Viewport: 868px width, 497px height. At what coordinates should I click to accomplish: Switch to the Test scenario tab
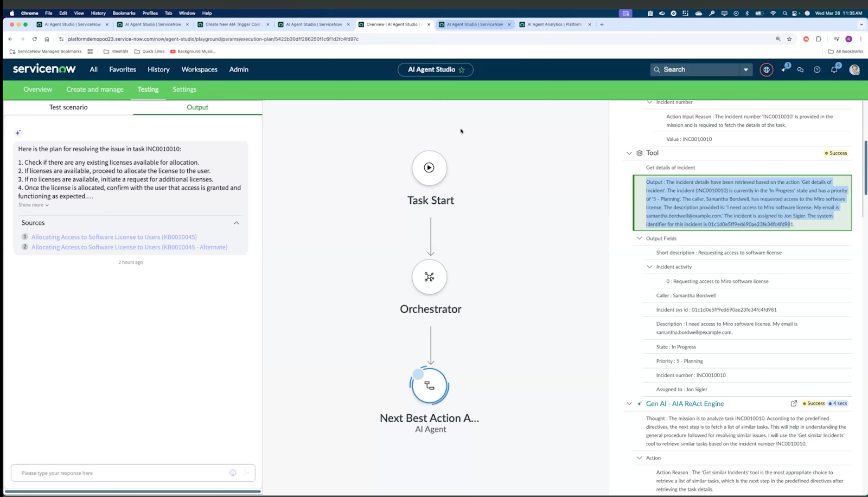click(68, 107)
